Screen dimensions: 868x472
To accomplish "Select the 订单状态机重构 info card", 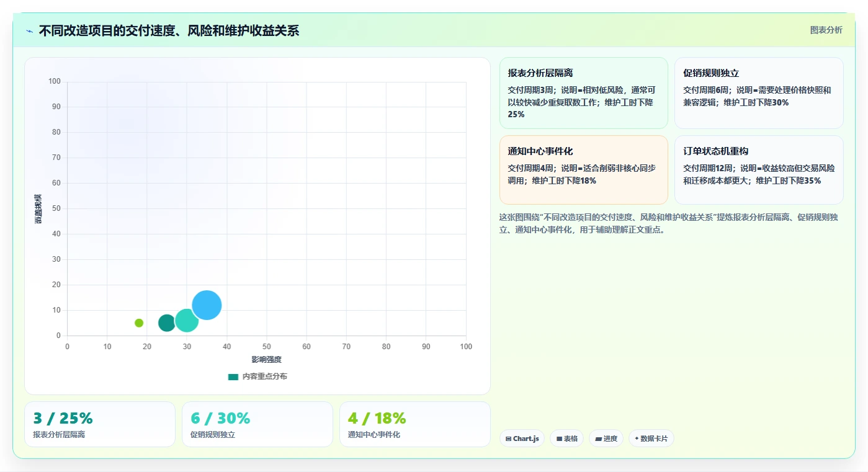I will coord(759,170).
